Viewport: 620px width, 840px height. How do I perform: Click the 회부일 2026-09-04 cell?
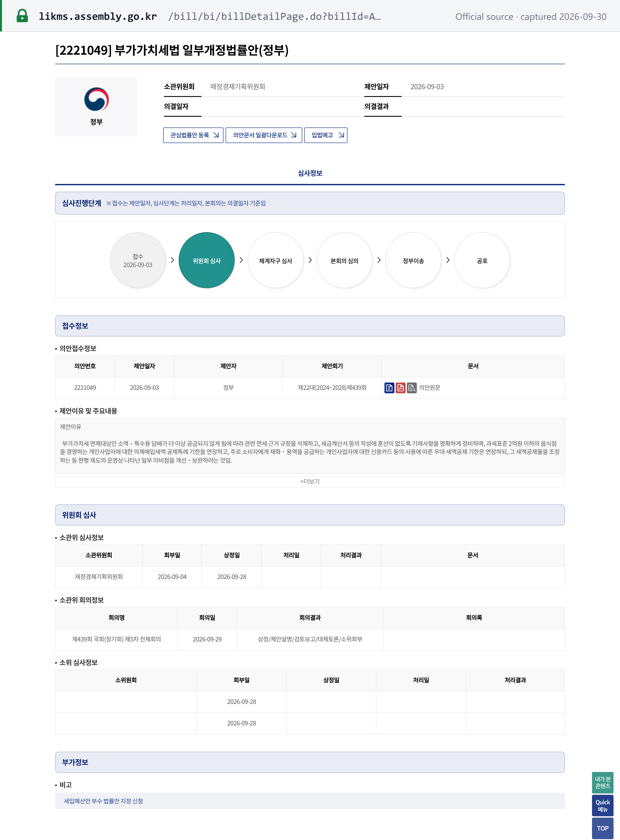[172, 577]
